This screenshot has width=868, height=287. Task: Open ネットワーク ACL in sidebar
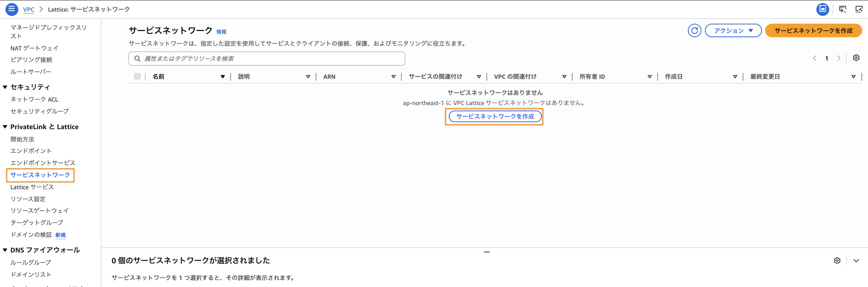click(34, 99)
